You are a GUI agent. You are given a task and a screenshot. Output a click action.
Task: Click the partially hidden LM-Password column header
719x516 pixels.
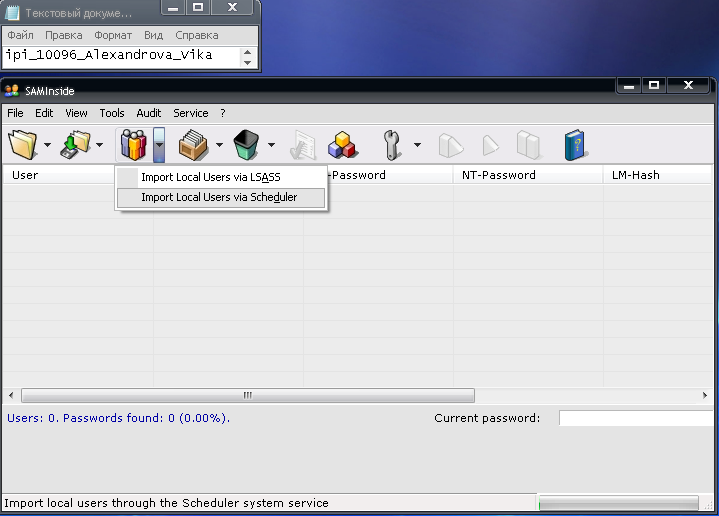point(390,175)
